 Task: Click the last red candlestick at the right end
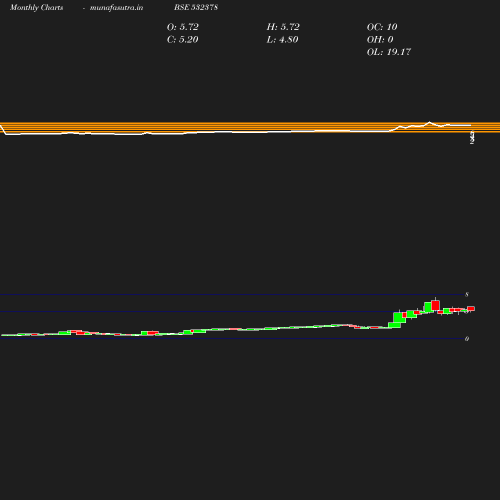471,309
